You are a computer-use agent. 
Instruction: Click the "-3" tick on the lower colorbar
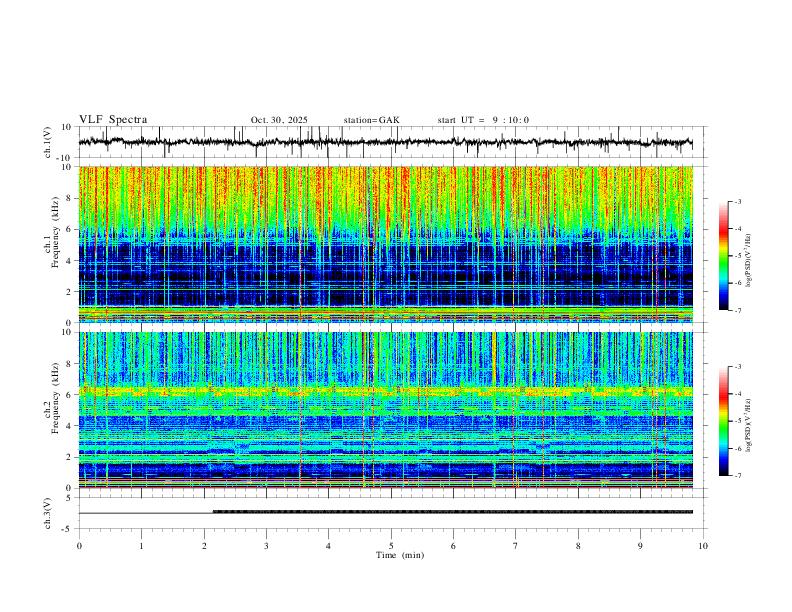tap(737, 367)
